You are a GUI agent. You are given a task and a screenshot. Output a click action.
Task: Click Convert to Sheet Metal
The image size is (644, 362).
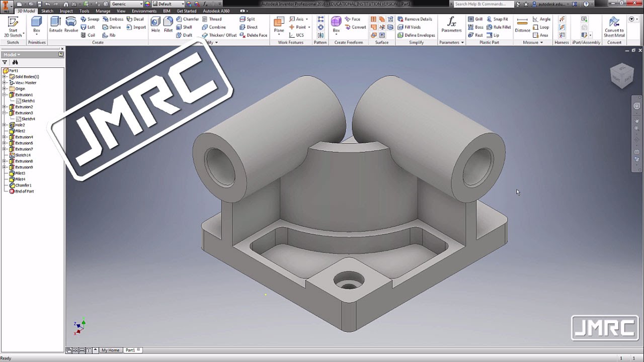[614, 27]
